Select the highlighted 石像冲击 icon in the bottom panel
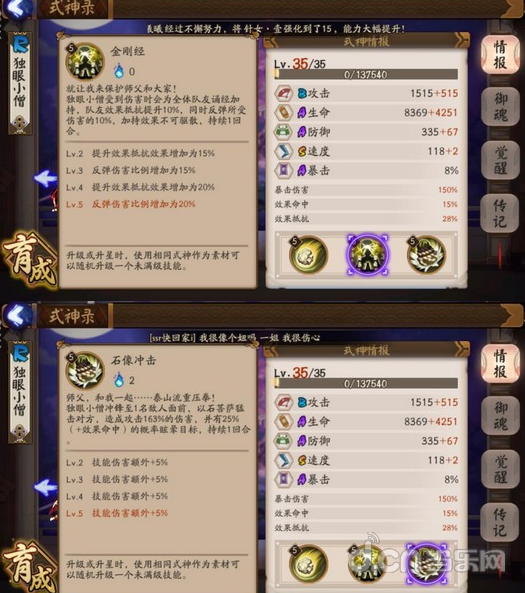The image size is (525, 593). [x=426, y=564]
